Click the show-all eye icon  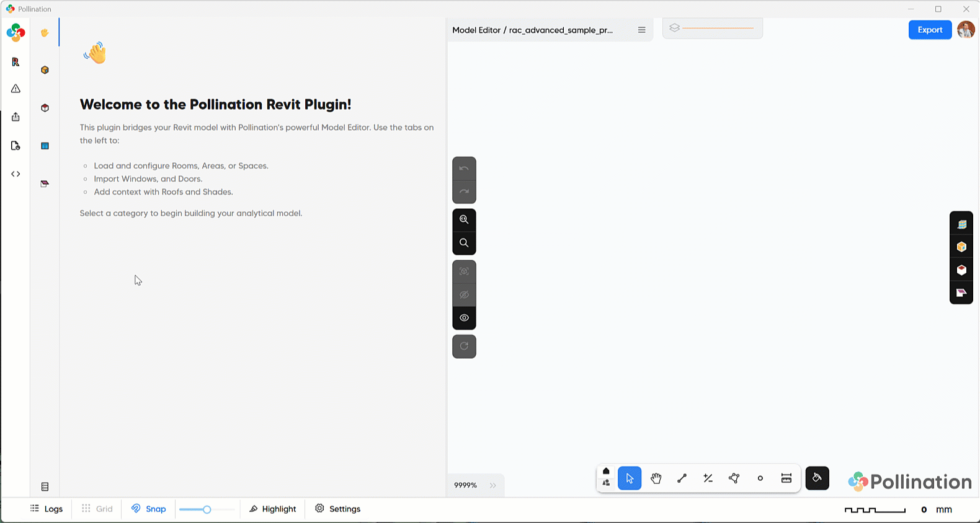tap(464, 318)
